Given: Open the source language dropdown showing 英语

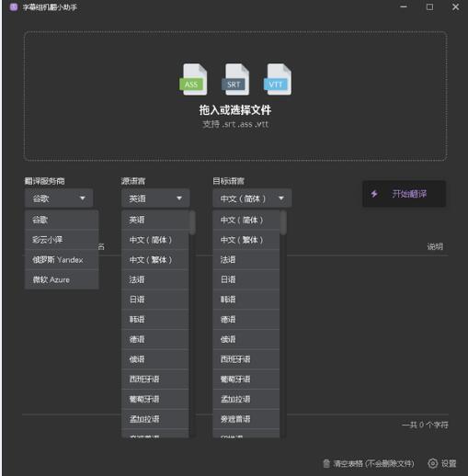Looking at the screenshot, I should [155, 198].
